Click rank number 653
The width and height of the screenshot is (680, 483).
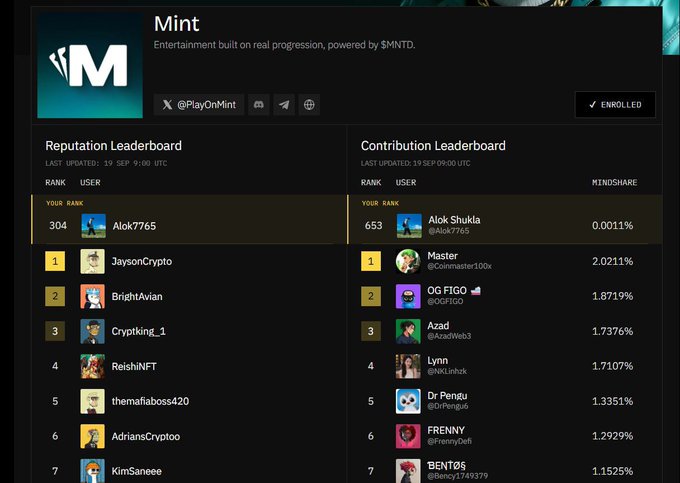[374, 225]
